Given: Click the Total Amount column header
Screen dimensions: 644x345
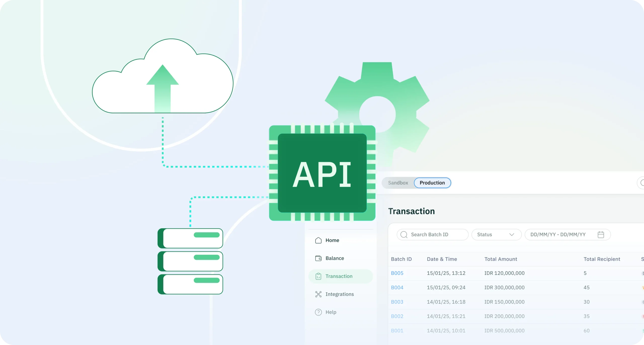Looking at the screenshot, I should point(501,259).
